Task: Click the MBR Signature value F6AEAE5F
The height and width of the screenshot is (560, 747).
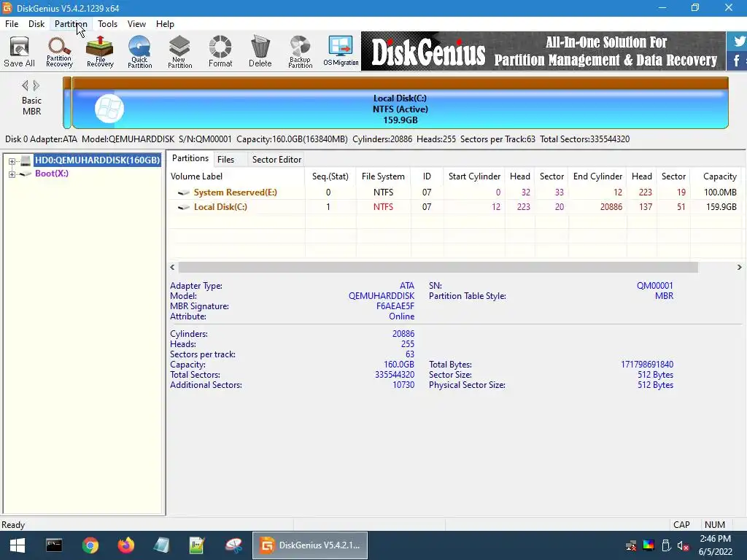Action: pos(395,306)
